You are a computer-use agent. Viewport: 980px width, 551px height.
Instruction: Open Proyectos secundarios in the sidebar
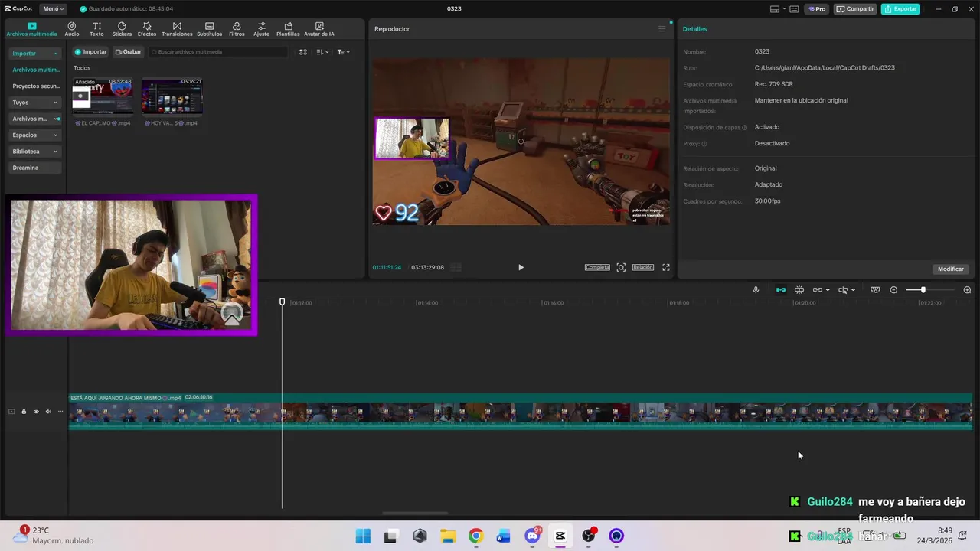(x=35, y=86)
